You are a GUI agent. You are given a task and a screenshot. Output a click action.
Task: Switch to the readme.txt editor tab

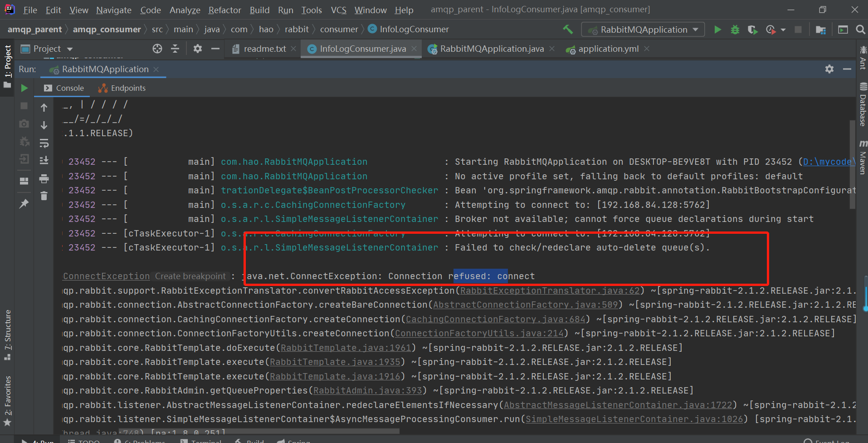coord(265,49)
